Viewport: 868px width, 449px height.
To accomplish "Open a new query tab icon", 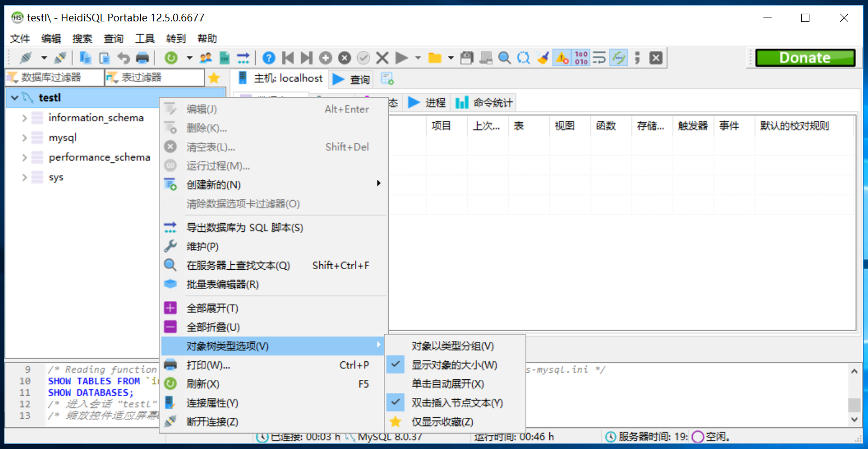I will coord(388,79).
